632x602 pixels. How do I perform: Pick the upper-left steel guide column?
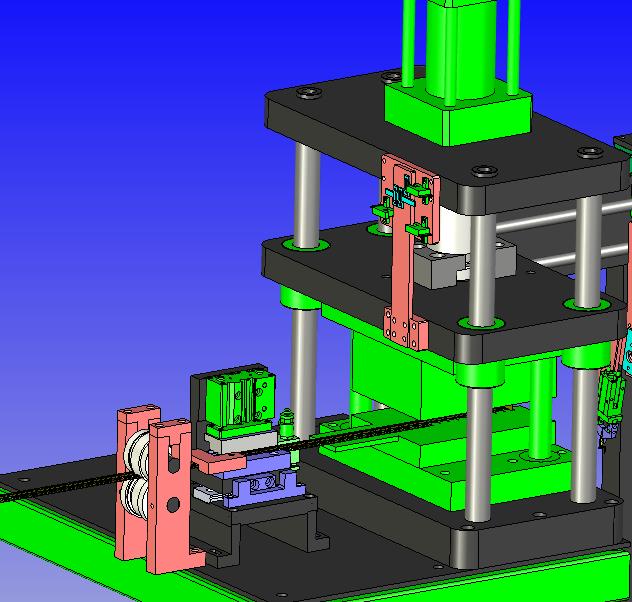[306, 196]
